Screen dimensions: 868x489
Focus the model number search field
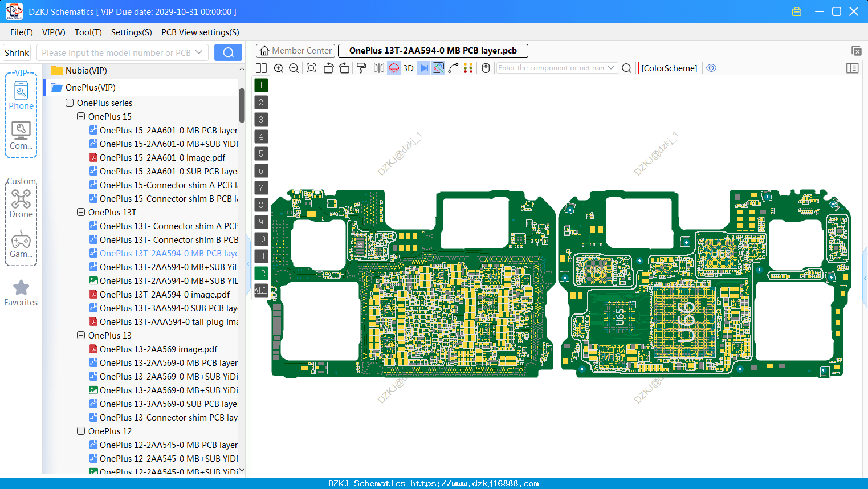coord(123,52)
